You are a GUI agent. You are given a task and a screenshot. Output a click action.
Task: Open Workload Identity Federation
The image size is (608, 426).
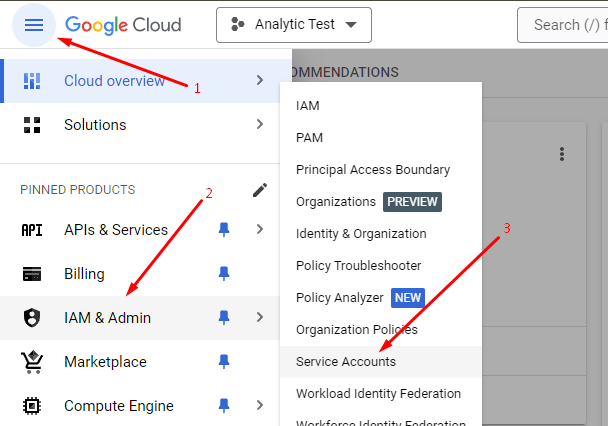click(381, 393)
